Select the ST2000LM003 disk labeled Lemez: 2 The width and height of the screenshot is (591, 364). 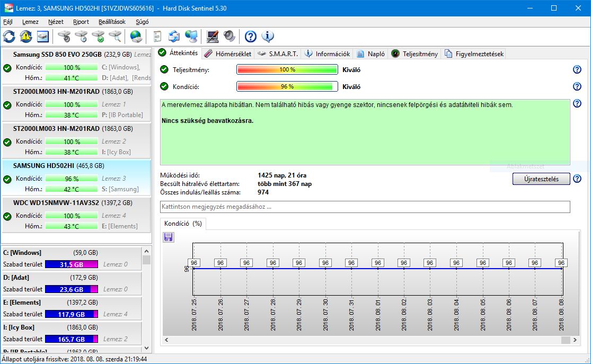(76, 140)
